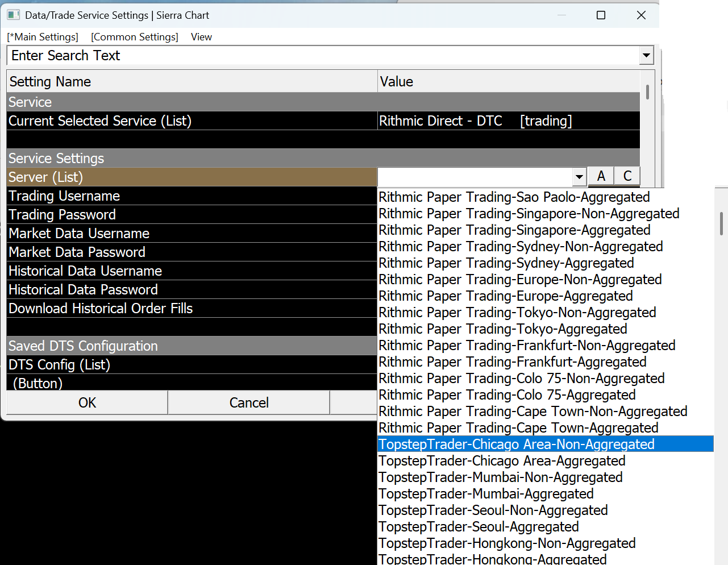728x565 pixels.
Task: Click the Cancel button
Action: tap(249, 402)
